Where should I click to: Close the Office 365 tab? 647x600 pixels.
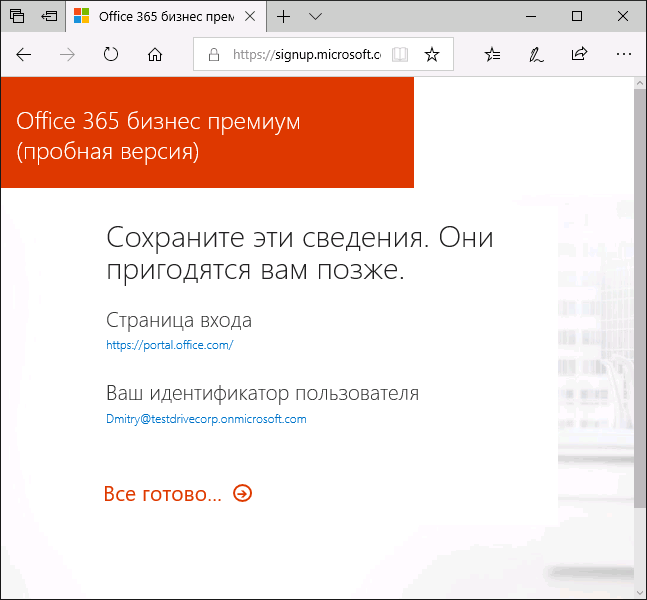[x=250, y=16]
